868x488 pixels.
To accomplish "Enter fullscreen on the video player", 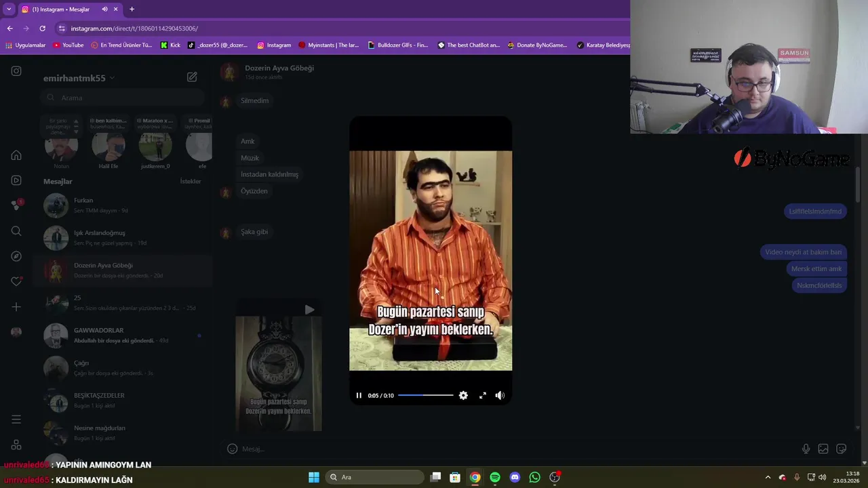I will [483, 395].
